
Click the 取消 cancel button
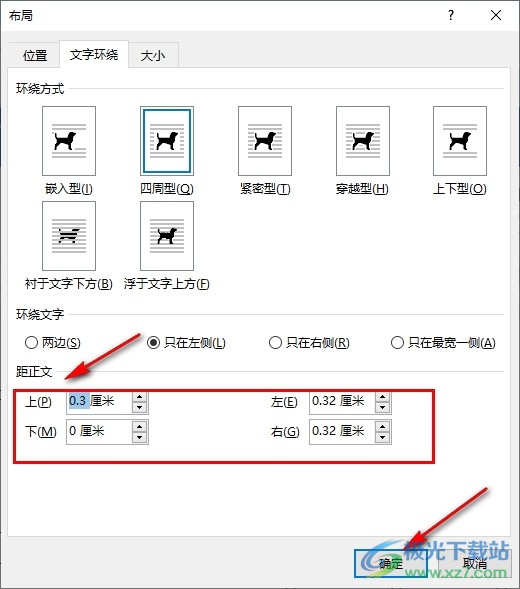click(475, 563)
